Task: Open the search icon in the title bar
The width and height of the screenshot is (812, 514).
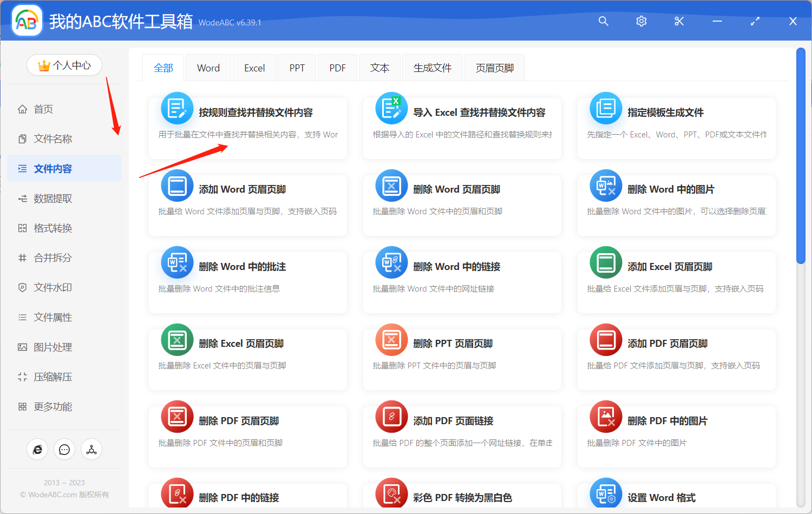Action: (x=603, y=21)
